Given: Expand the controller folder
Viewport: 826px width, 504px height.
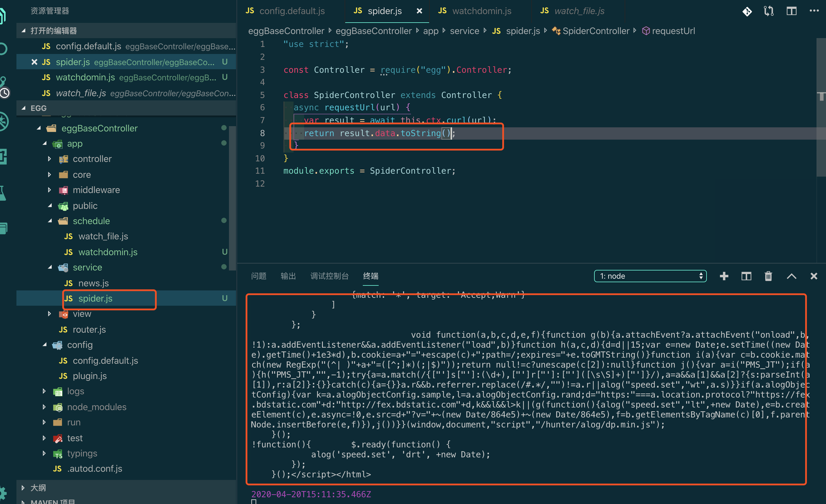Looking at the screenshot, I should coord(50,159).
